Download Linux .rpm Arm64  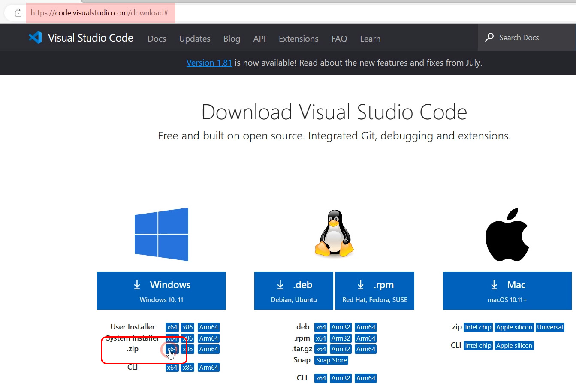[x=366, y=338]
